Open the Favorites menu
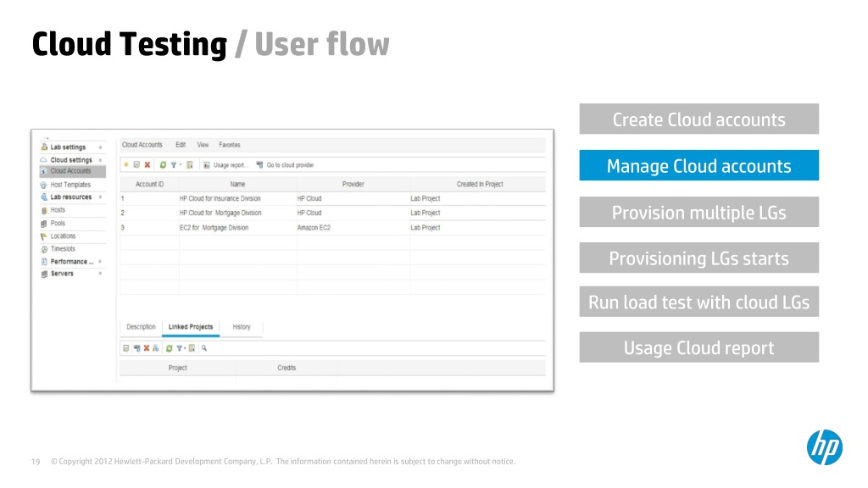This screenshot has width=868, height=488. [230, 145]
